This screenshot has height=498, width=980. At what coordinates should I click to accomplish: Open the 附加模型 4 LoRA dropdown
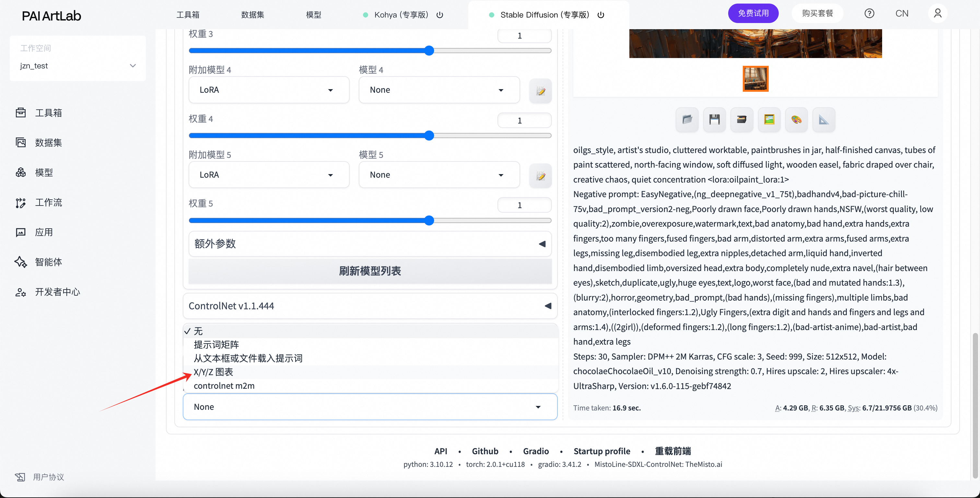click(x=269, y=90)
